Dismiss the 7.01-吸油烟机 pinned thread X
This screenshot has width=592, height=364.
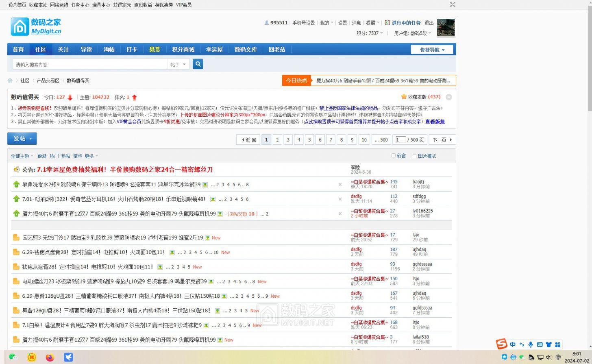pyautogui.click(x=340, y=199)
